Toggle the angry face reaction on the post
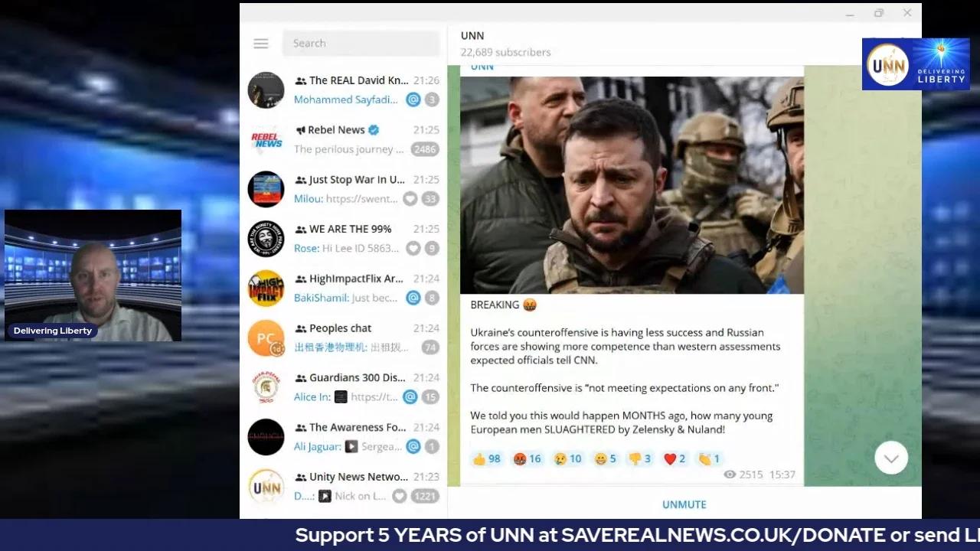 (526, 458)
